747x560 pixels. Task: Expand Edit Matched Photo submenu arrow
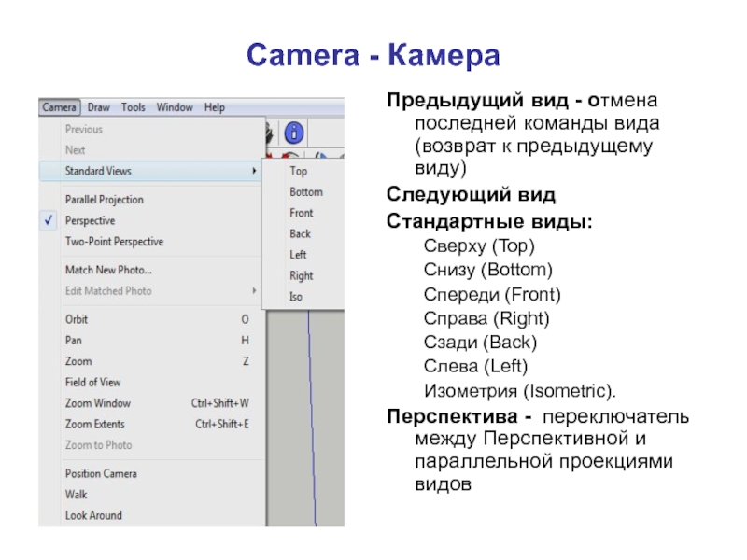(x=254, y=290)
